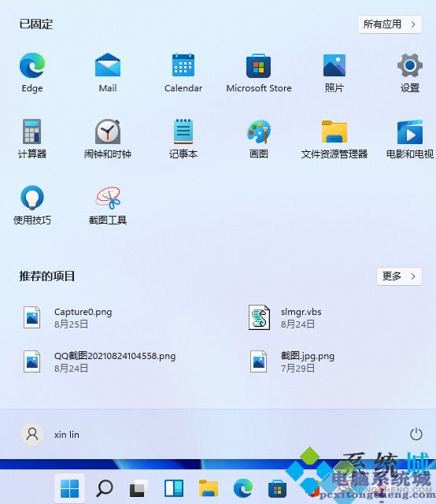Click the xin lin user account
Screen dimensions: 436x504
[x=50, y=434]
